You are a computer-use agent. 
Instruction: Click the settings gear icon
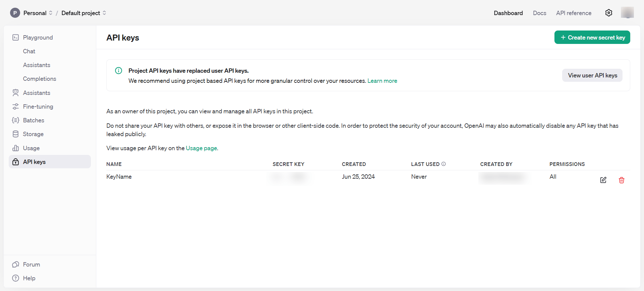(x=608, y=13)
